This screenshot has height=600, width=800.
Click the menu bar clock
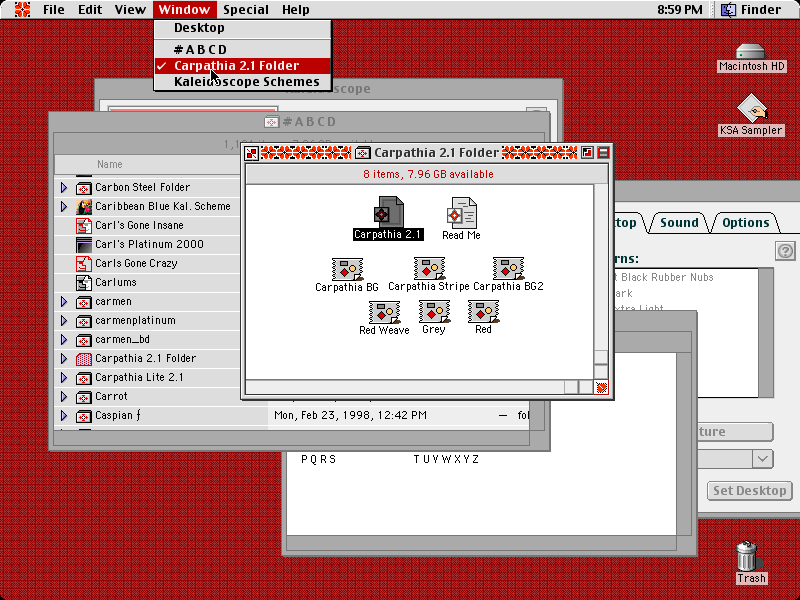(680, 9)
